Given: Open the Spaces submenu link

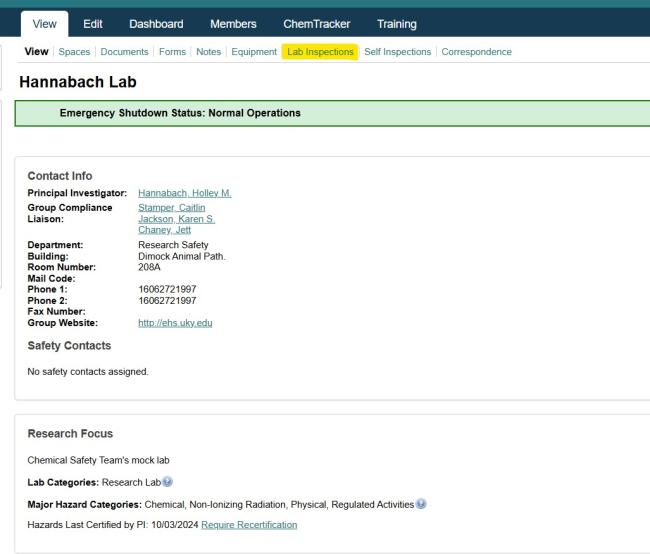Looking at the screenshot, I should pyautogui.click(x=74, y=52).
